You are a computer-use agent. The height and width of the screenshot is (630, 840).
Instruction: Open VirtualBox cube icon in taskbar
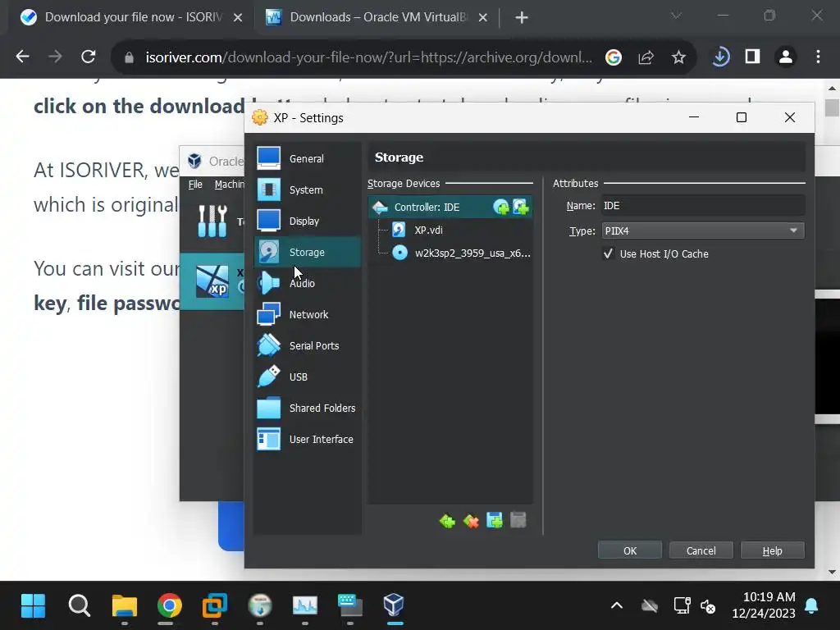pyautogui.click(x=394, y=606)
